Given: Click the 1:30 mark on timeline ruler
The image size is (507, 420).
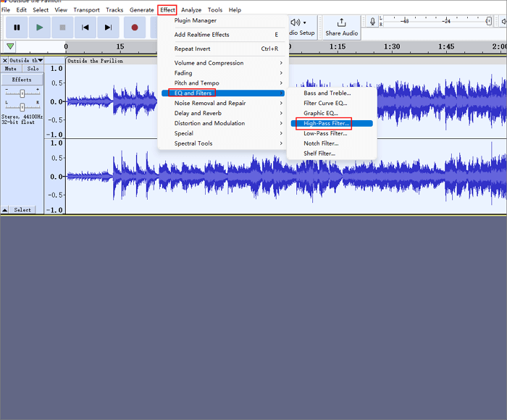Looking at the screenshot, I should click(x=392, y=47).
